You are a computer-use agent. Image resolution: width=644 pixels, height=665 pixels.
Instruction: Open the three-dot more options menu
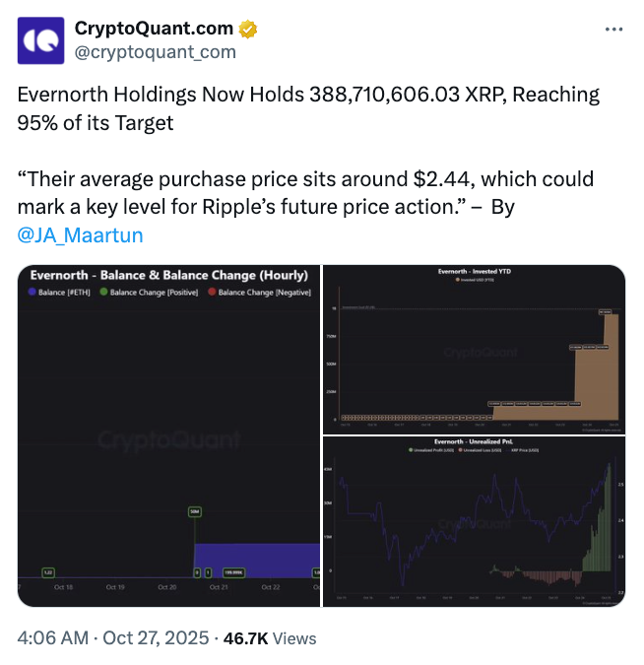pos(612,31)
